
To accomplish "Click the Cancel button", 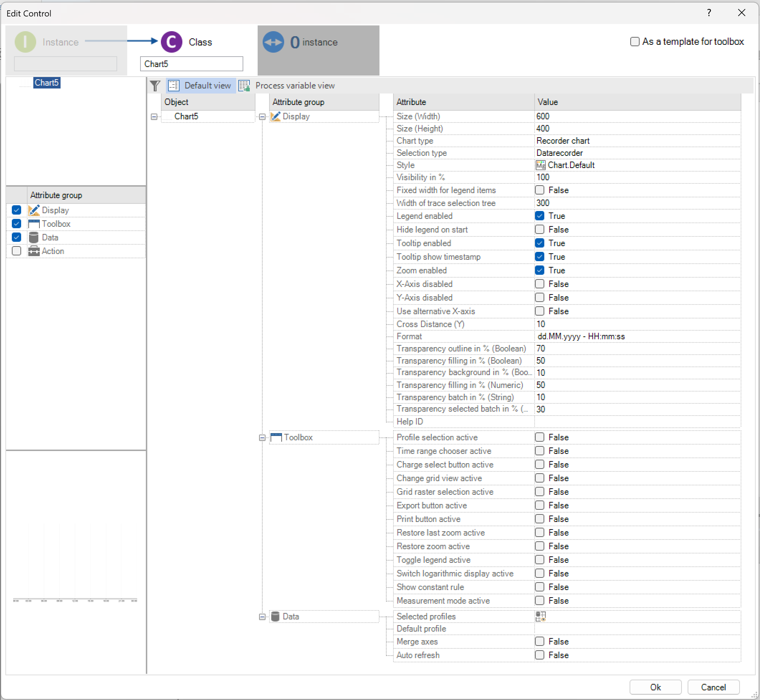I will [x=713, y=687].
